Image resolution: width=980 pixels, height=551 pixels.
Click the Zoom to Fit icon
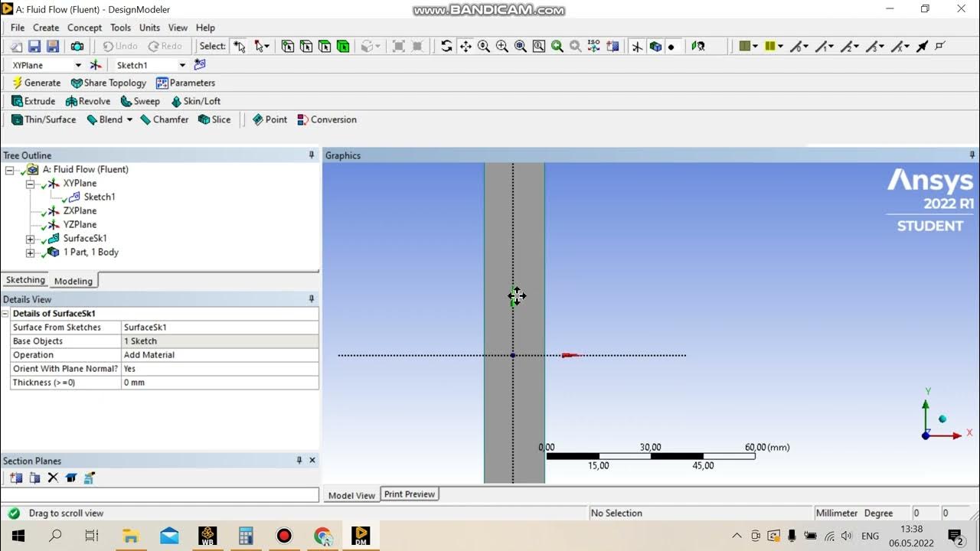521,47
